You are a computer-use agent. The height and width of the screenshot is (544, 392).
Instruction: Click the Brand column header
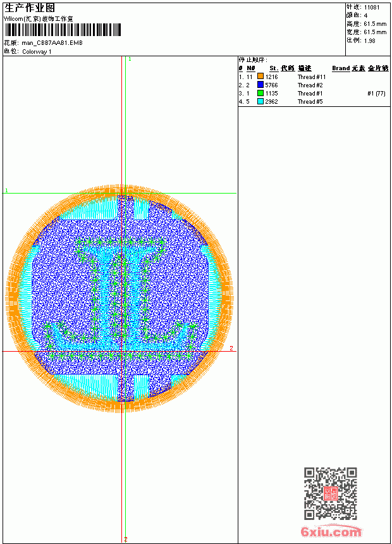click(x=341, y=68)
